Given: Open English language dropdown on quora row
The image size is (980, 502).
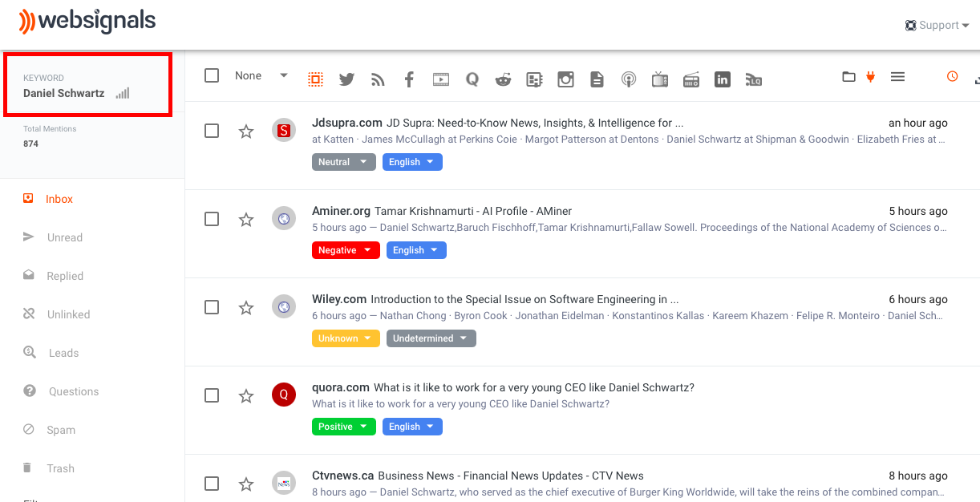Looking at the screenshot, I should coord(412,427).
